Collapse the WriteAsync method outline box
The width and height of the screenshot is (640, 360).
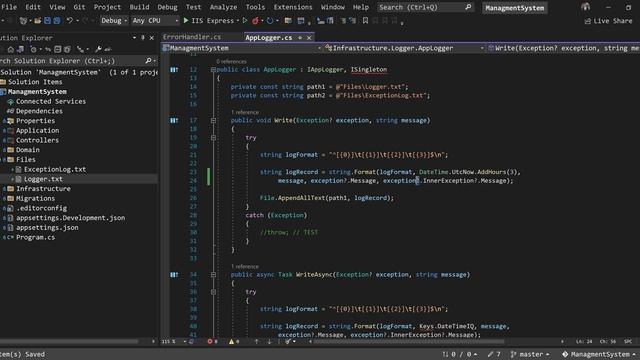[213, 275]
